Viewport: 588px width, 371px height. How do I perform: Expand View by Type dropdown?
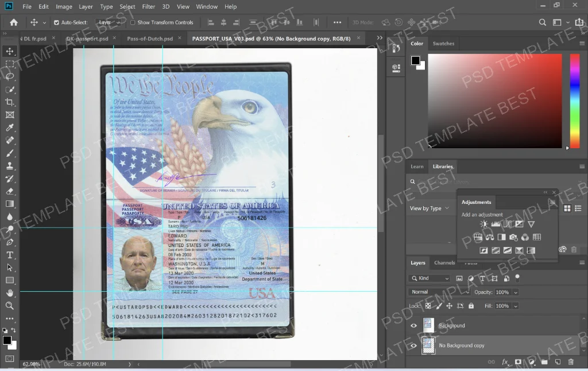(430, 208)
